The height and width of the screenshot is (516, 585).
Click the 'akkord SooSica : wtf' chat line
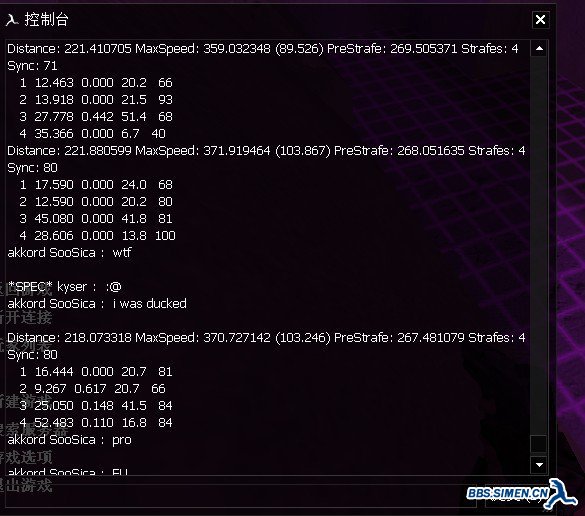tap(69, 253)
